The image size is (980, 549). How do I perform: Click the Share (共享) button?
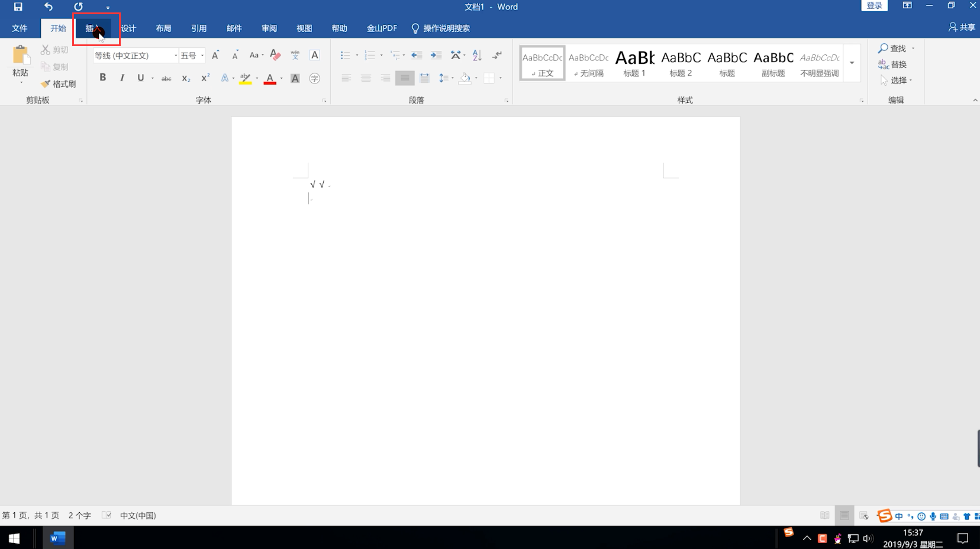(x=962, y=27)
